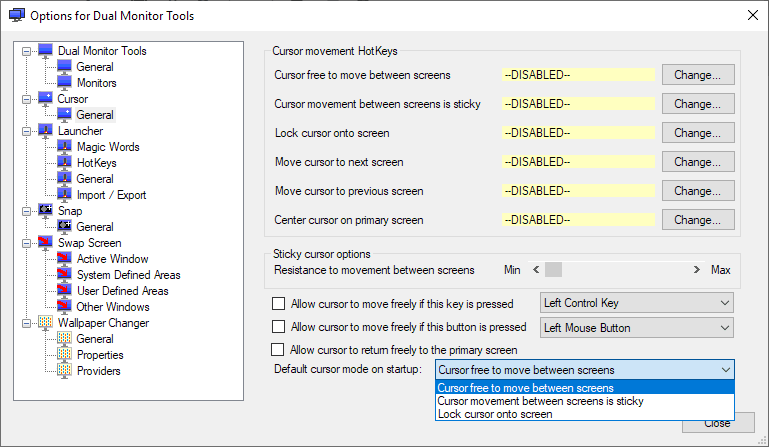Image resolution: width=769 pixels, height=447 pixels.
Task: Enable free movement when key is pressed
Action: 279,304
